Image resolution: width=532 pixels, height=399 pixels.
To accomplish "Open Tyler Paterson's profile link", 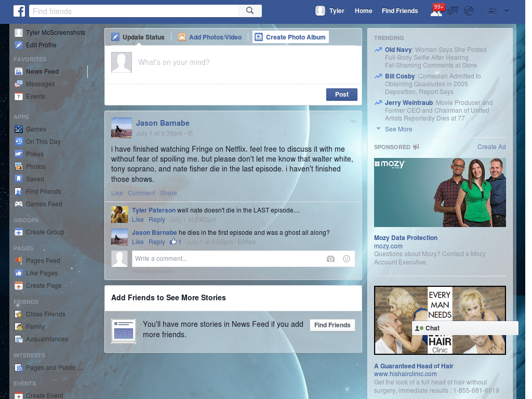I will (154, 210).
